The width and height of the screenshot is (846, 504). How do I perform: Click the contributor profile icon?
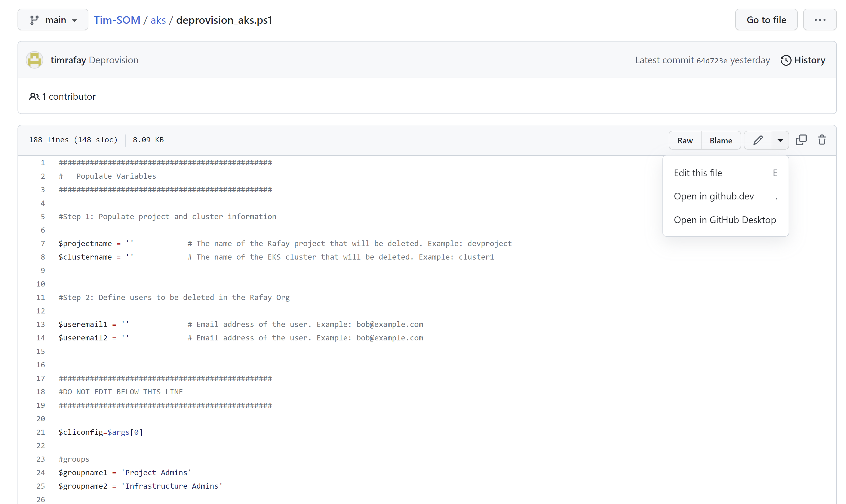[x=34, y=59]
